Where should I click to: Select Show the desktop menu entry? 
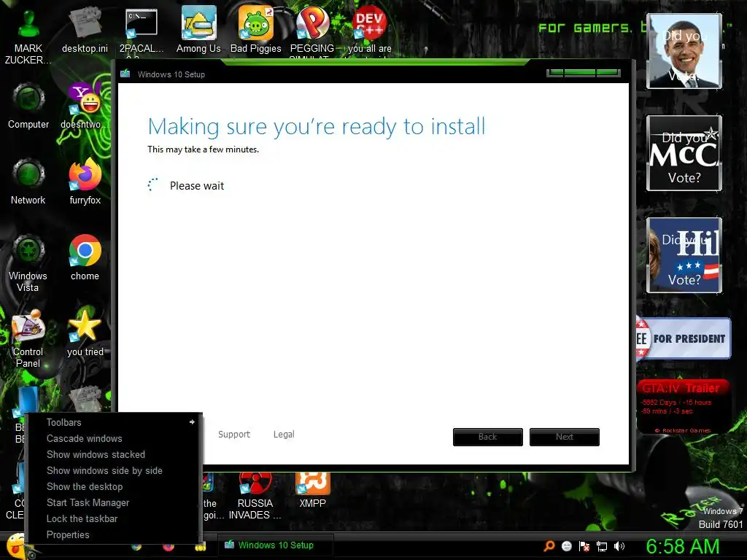85,486
